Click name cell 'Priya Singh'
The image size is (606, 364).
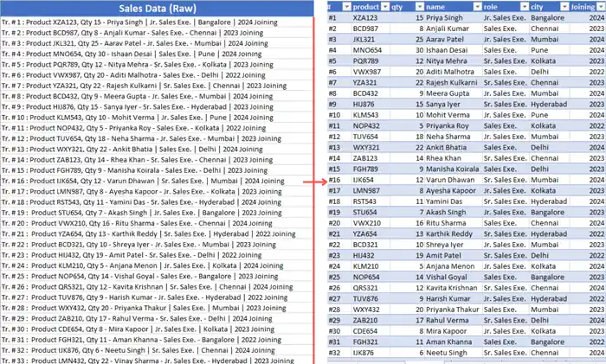pyautogui.click(x=454, y=18)
